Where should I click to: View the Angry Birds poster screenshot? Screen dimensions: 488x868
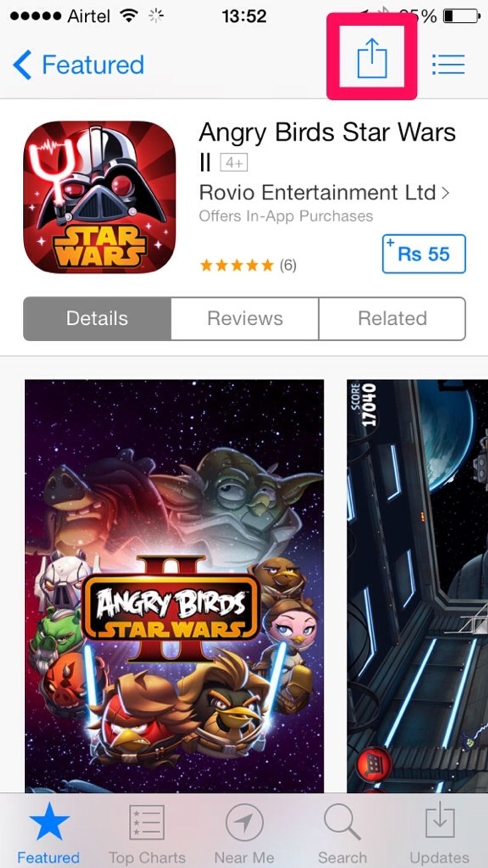[174, 586]
